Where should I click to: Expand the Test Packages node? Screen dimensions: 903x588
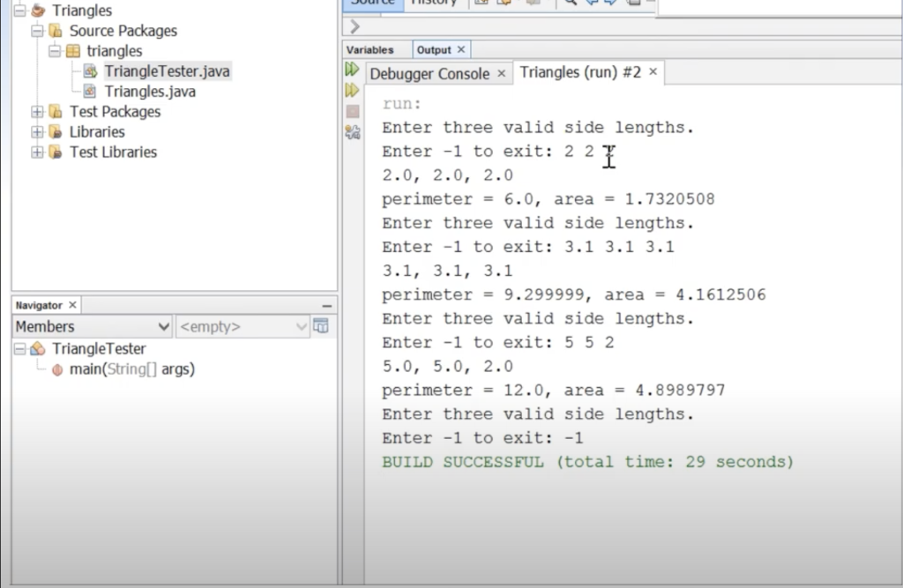click(x=36, y=111)
